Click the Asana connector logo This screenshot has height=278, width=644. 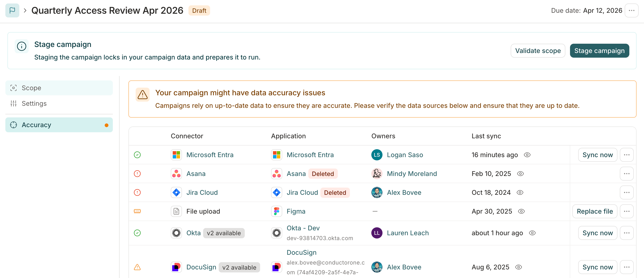pyautogui.click(x=176, y=174)
